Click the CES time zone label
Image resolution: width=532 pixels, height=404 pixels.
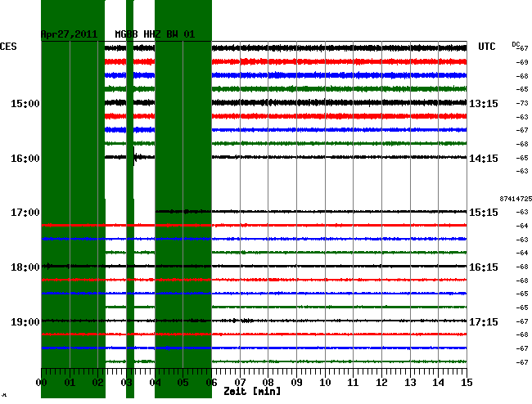[x=8, y=47]
